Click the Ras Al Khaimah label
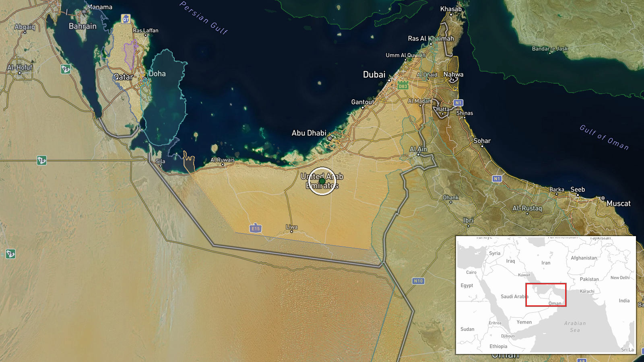This screenshot has height=362, width=644. pyautogui.click(x=431, y=39)
